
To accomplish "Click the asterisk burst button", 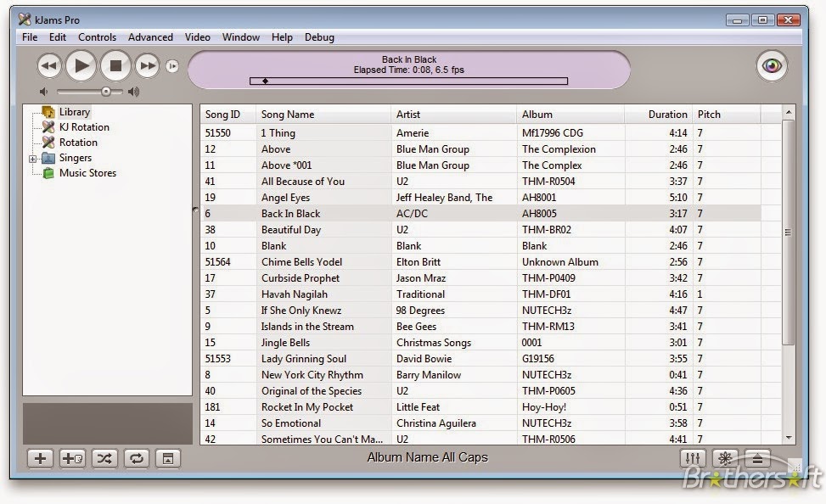I will click(x=725, y=458).
